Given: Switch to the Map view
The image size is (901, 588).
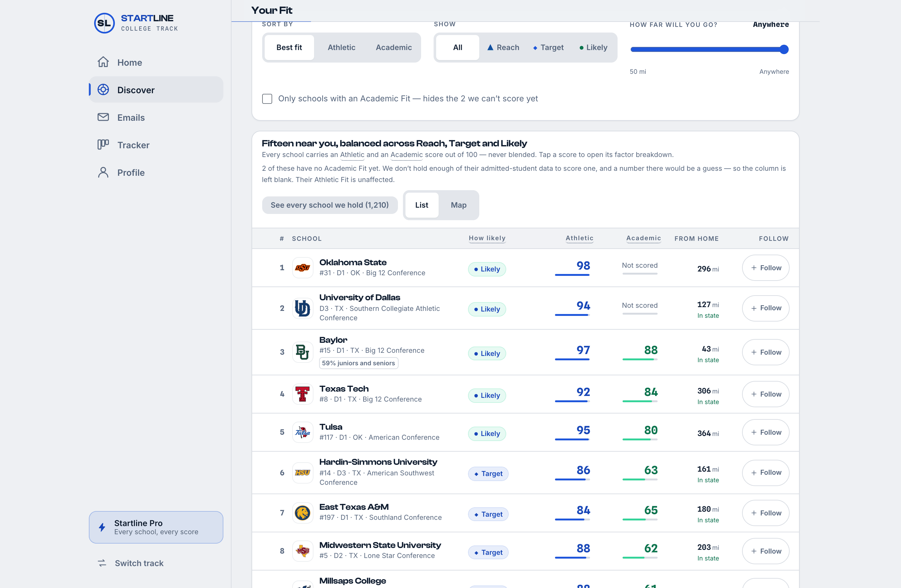Looking at the screenshot, I should pyautogui.click(x=458, y=205).
